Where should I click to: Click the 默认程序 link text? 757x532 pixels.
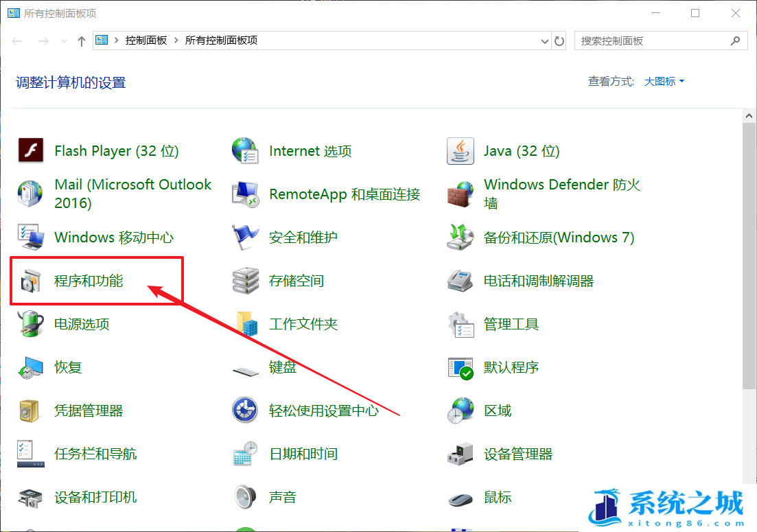(x=511, y=367)
